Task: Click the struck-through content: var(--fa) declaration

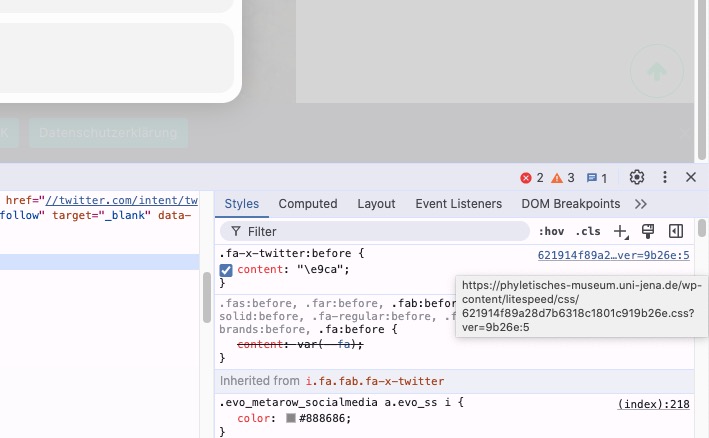Action: 300,344
